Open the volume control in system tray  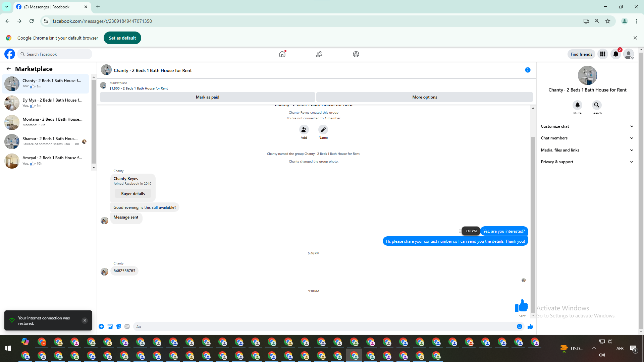(x=602, y=355)
